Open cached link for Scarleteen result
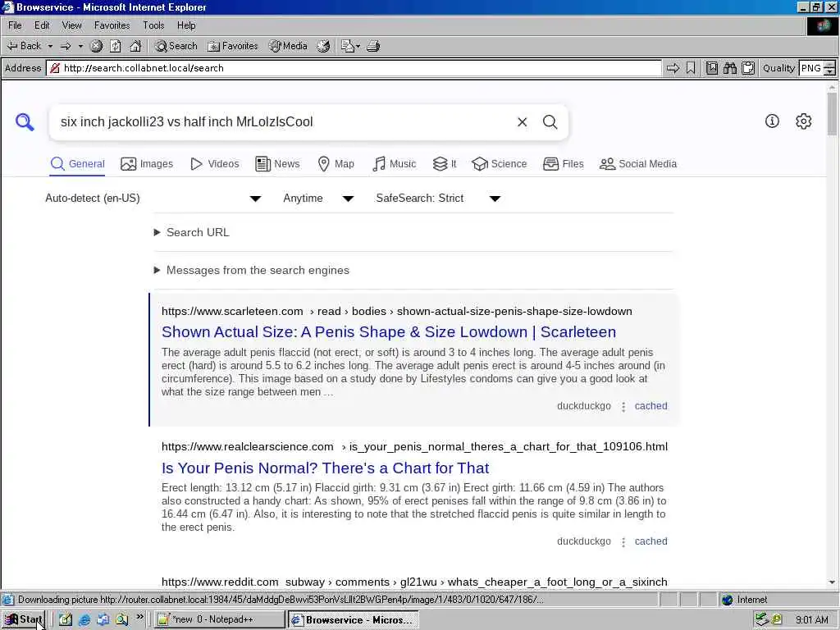 651,406
